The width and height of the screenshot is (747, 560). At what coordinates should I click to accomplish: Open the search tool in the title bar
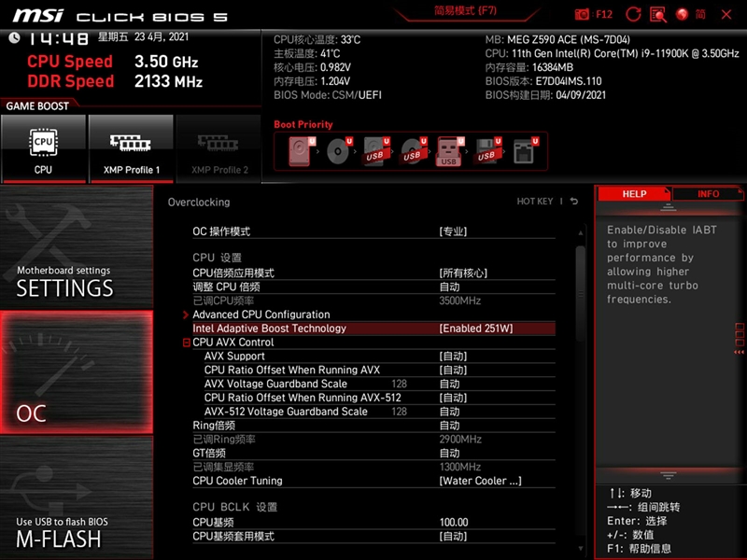[657, 14]
